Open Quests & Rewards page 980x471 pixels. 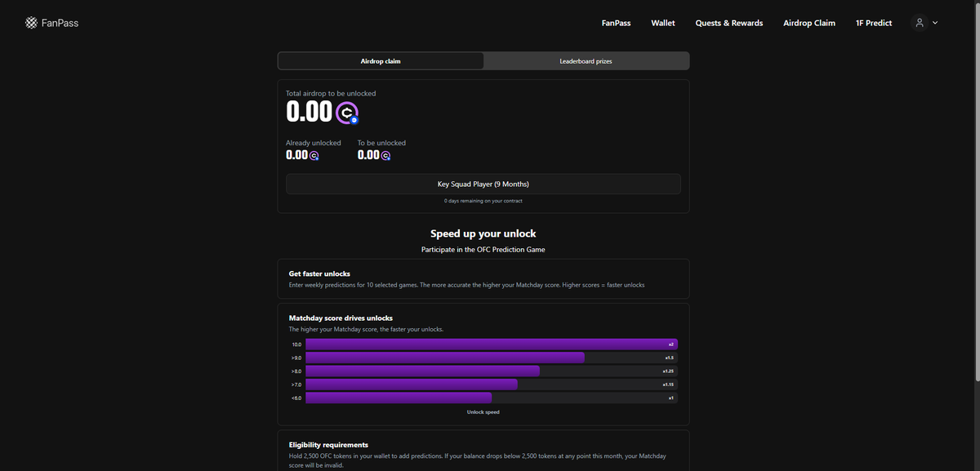tap(729, 23)
